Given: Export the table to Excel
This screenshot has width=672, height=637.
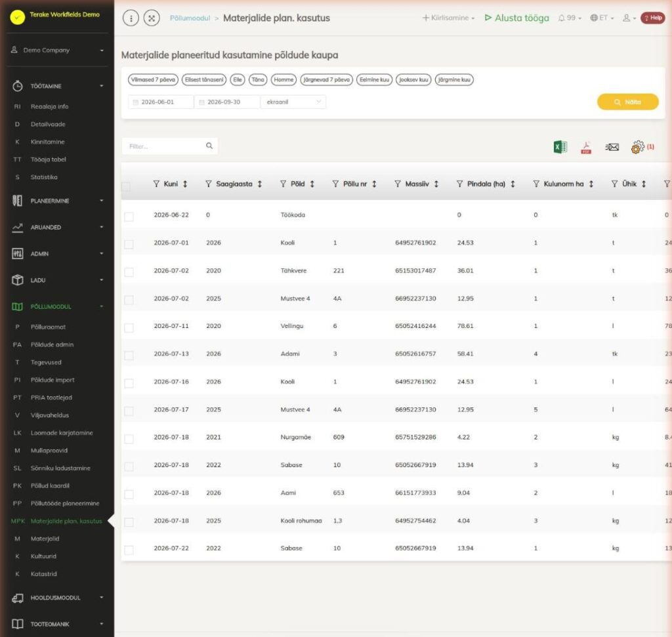Looking at the screenshot, I should pos(560,147).
